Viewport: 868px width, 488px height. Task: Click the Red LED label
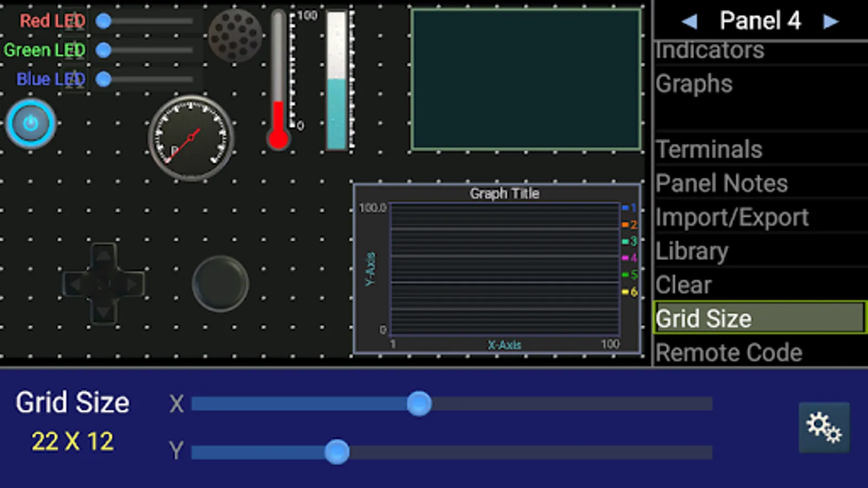(x=53, y=21)
